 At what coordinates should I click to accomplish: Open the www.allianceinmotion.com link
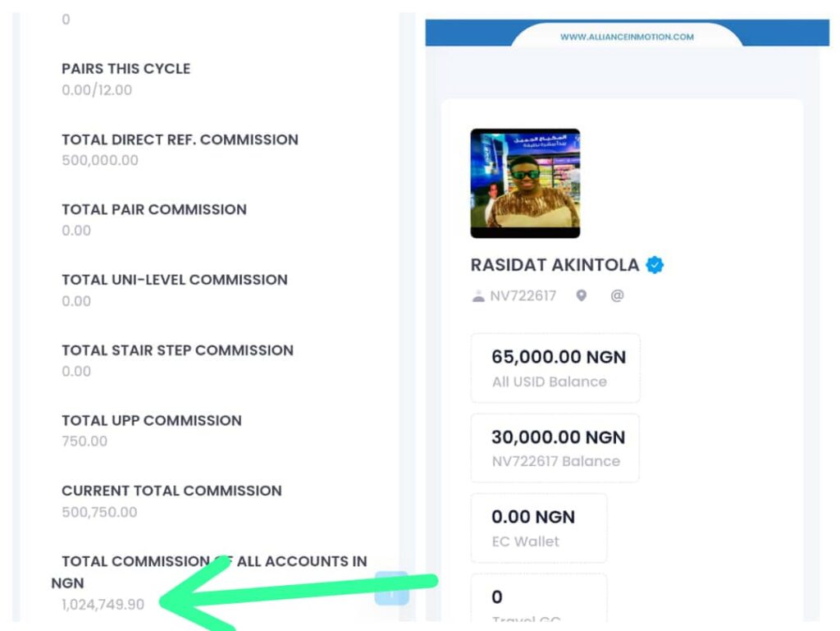click(x=627, y=37)
